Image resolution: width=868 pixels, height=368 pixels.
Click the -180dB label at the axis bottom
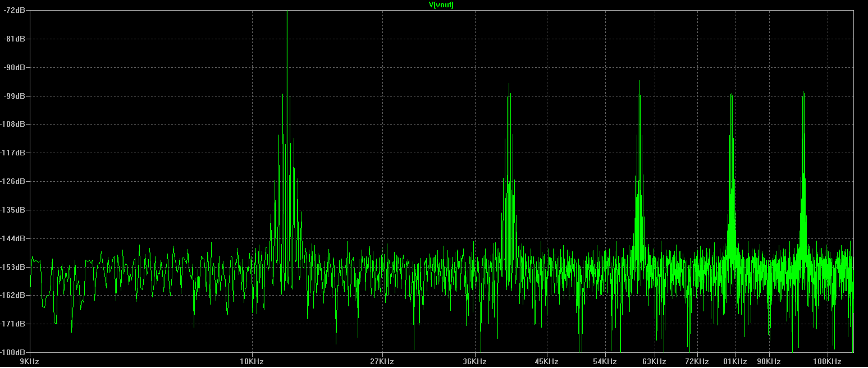tap(13, 352)
